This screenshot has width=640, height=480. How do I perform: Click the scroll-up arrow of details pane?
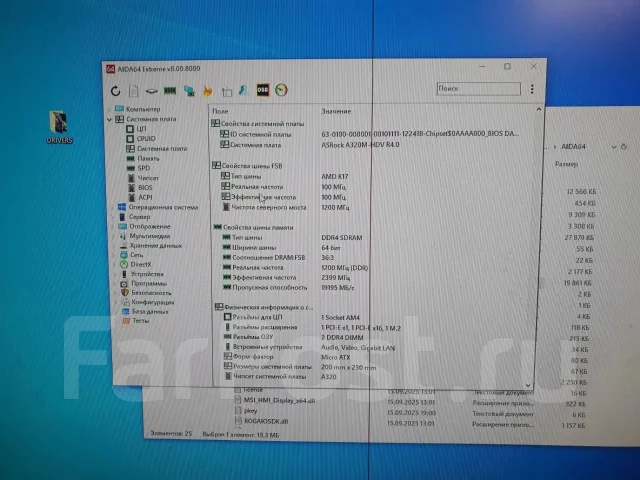click(x=539, y=109)
